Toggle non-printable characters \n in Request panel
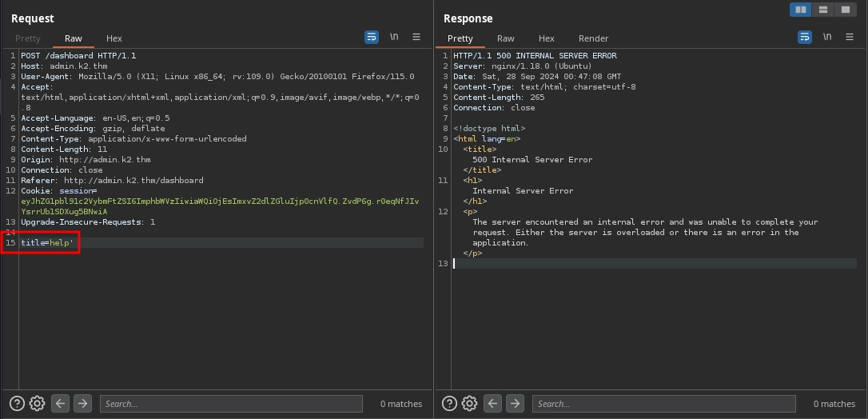Viewport: 868px width, 419px height. click(x=394, y=38)
